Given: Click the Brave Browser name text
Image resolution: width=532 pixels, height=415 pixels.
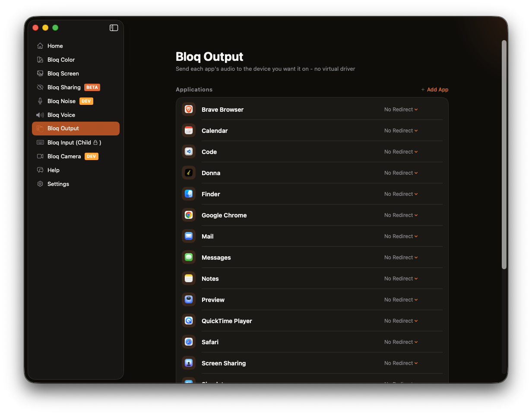Looking at the screenshot, I should click(222, 110).
